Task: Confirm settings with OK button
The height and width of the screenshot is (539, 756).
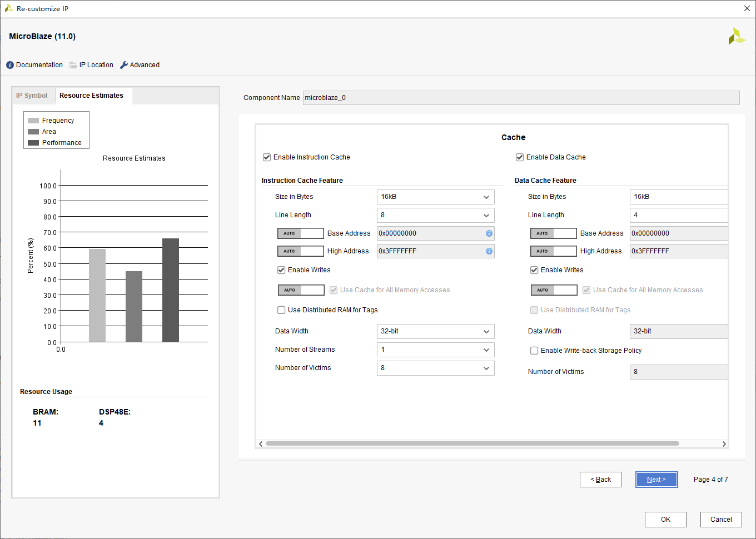Action: tap(665, 520)
